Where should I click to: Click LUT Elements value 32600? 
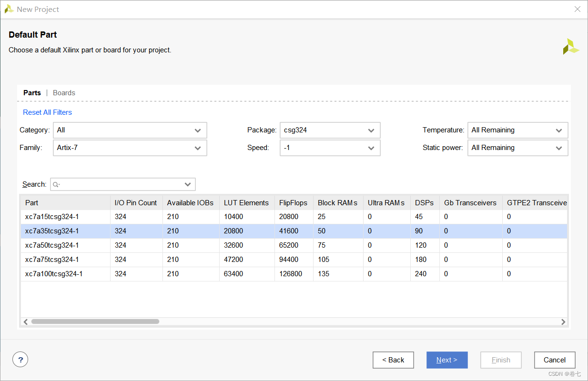pos(233,245)
